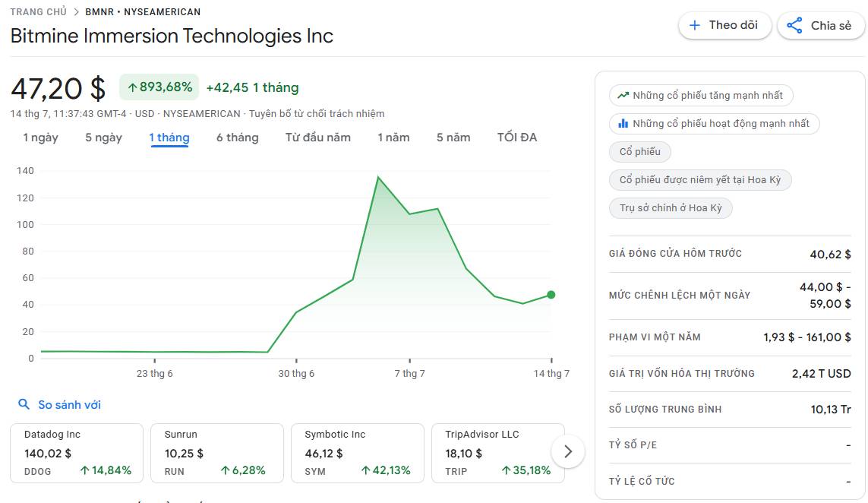The image size is (868, 503).
Task: Open Cổ phiếu được niêm yết tại Hoa Kỳ chip
Action: 700,180
